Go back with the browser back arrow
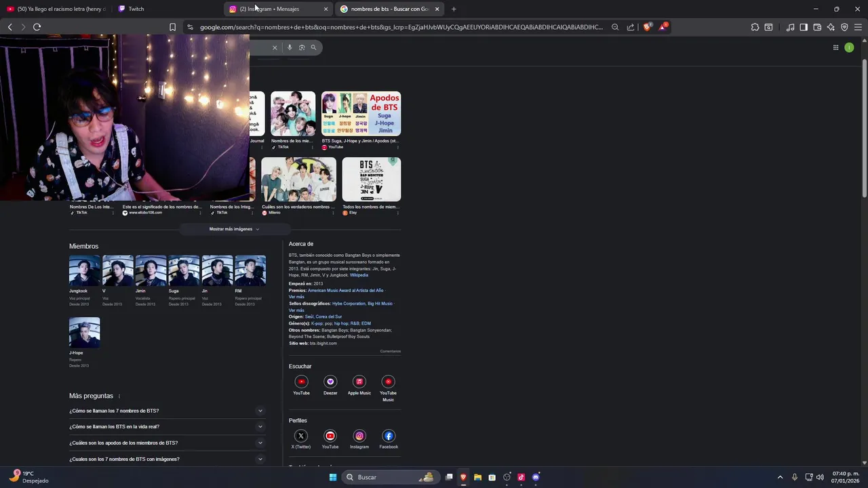This screenshot has width=868, height=488. (9, 27)
